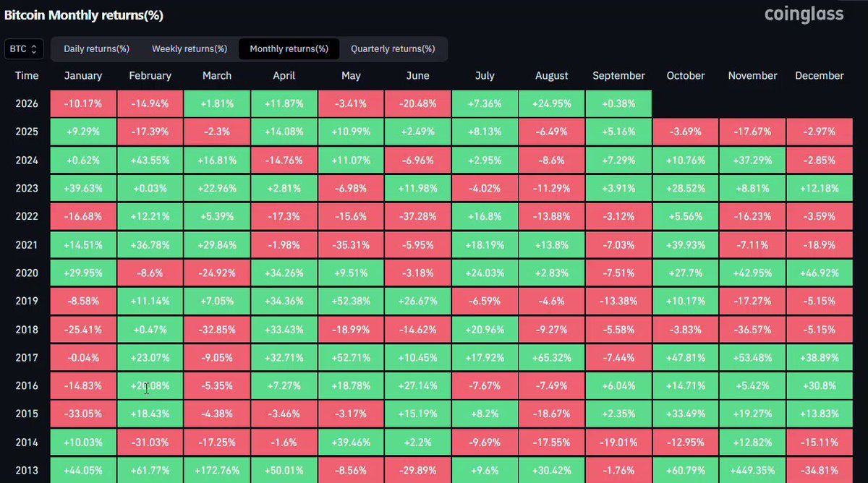Click the 2026 June cell showing -20.48%
Image resolution: width=868 pixels, height=483 pixels.
coord(418,103)
